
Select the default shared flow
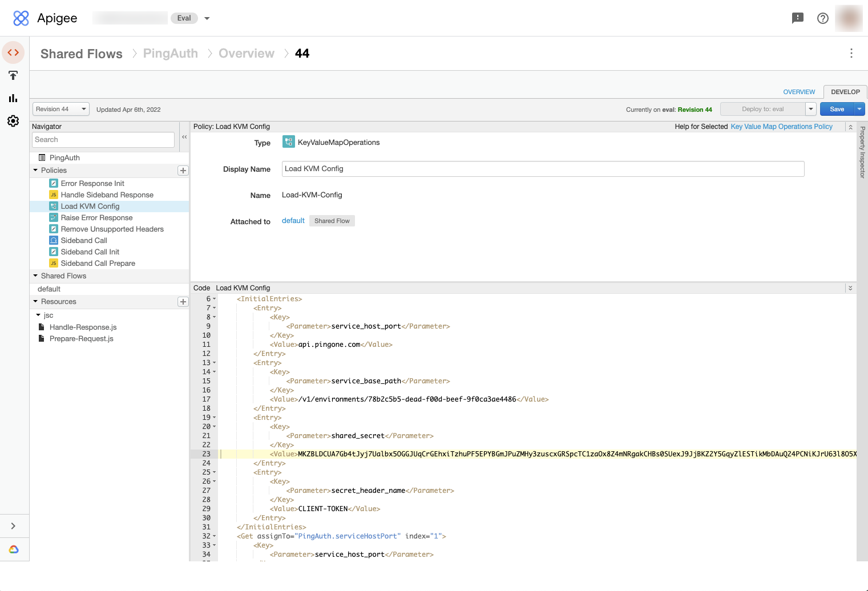pyautogui.click(x=49, y=289)
